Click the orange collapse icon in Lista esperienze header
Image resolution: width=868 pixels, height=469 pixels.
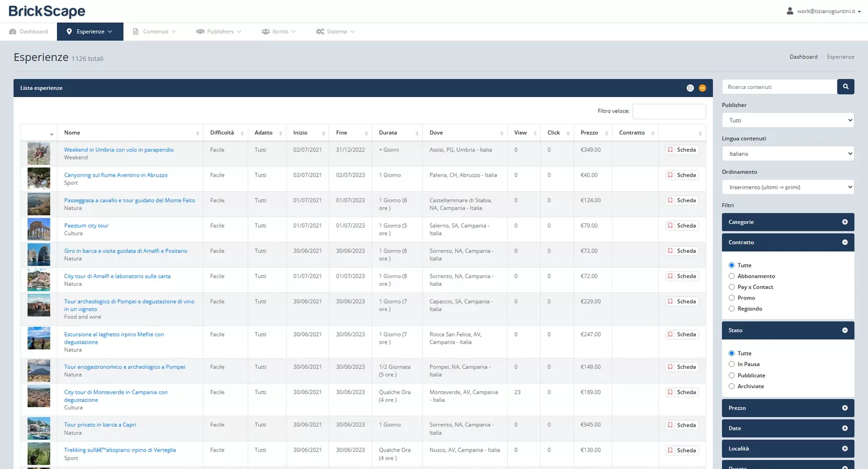[x=703, y=88]
